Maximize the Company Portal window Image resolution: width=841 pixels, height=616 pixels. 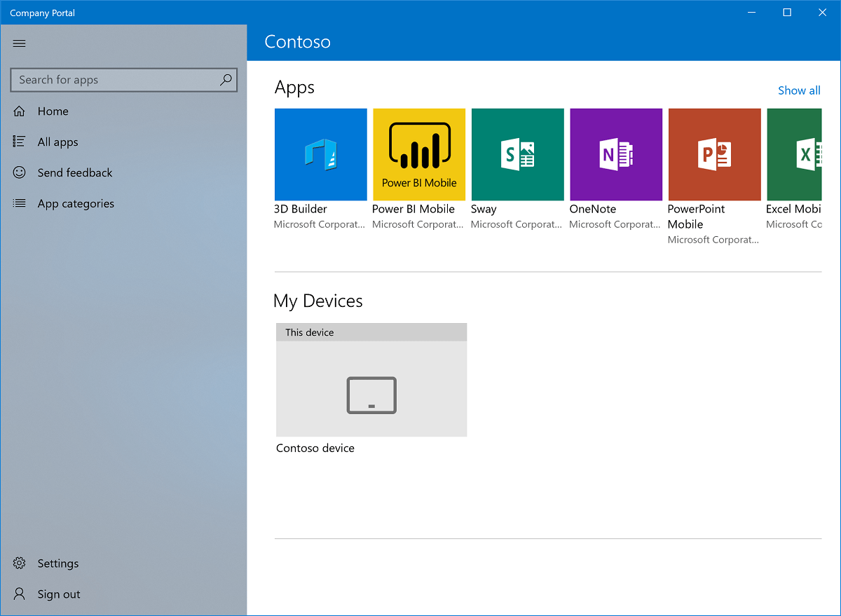point(787,13)
